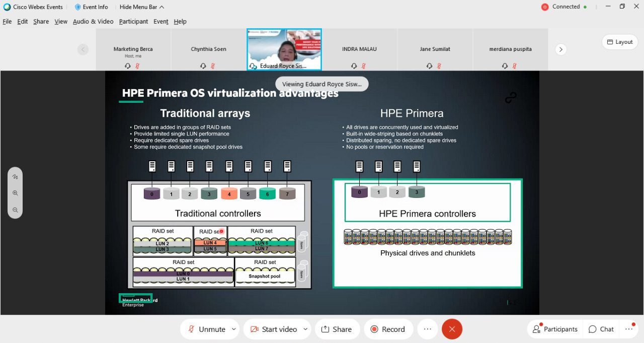Image resolution: width=644 pixels, height=343 pixels.
Task: Open video options arrow beside Start video
Action: (305, 329)
